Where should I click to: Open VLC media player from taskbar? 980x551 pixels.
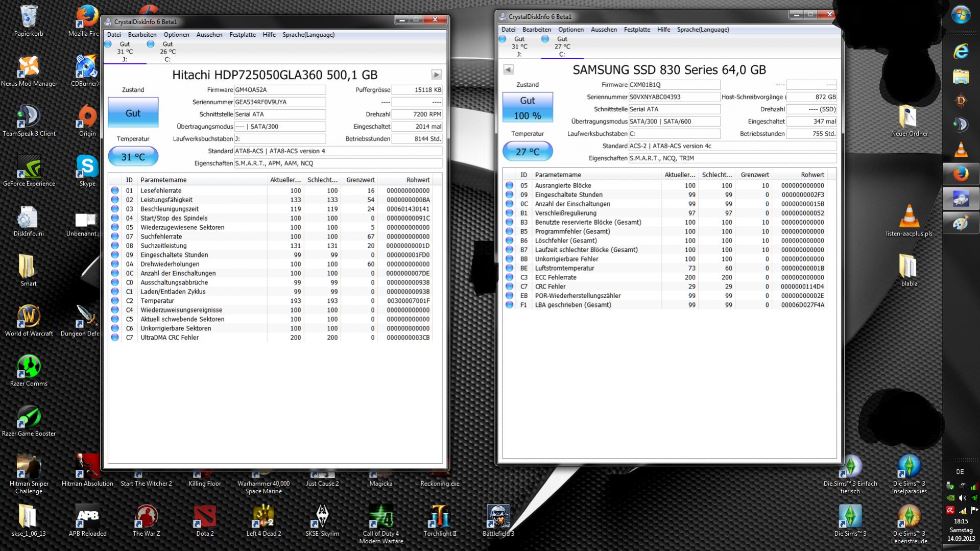[x=961, y=150]
